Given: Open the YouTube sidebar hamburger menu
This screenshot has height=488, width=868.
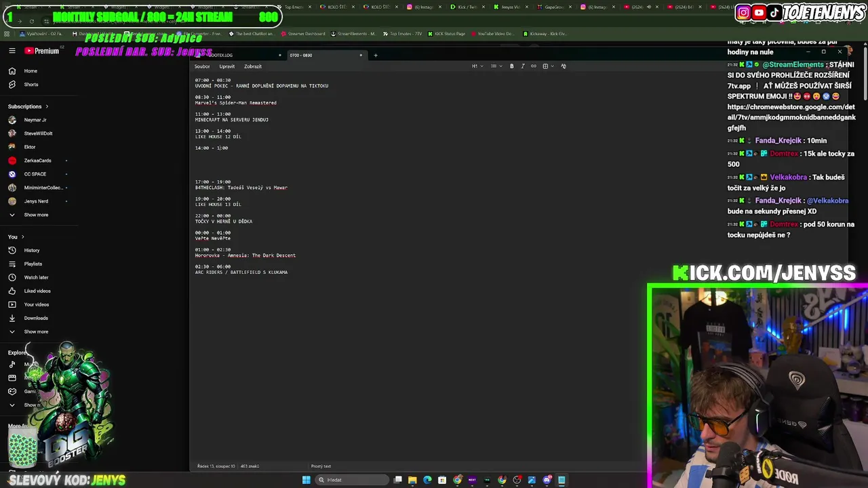Looking at the screenshot, I should [x=12, y=51].
